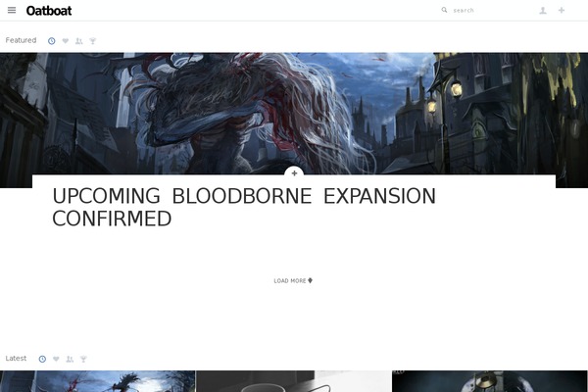
Task: Expand the featured post plus button
Action: [294, 173]
